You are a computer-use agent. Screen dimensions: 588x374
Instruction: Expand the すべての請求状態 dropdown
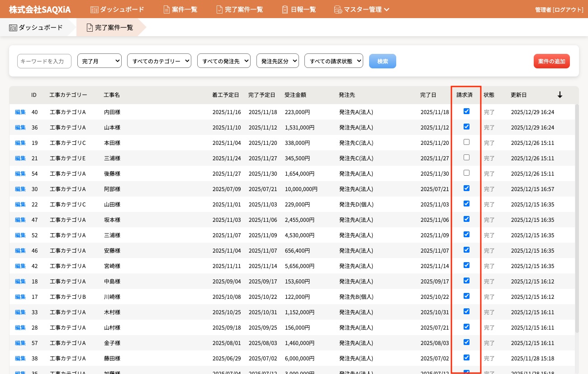334,61
